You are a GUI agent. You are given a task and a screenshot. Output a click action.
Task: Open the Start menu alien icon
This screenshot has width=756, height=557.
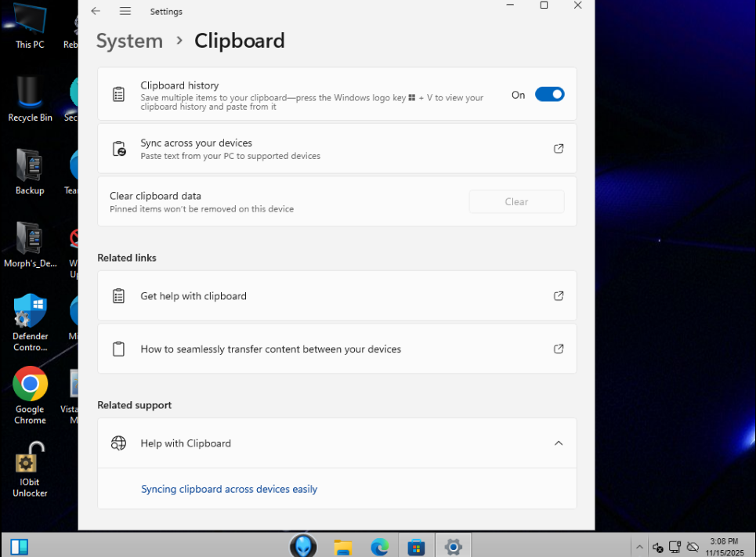click(303, 545)
